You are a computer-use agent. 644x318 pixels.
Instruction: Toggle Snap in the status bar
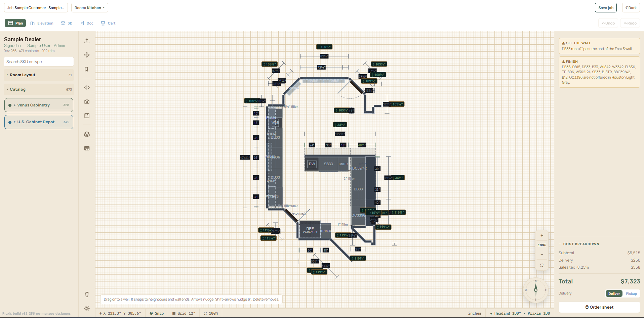157,313
